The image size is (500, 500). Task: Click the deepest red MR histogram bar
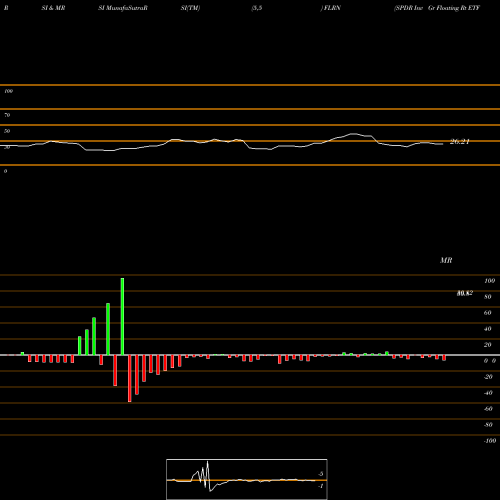point(130,378)
